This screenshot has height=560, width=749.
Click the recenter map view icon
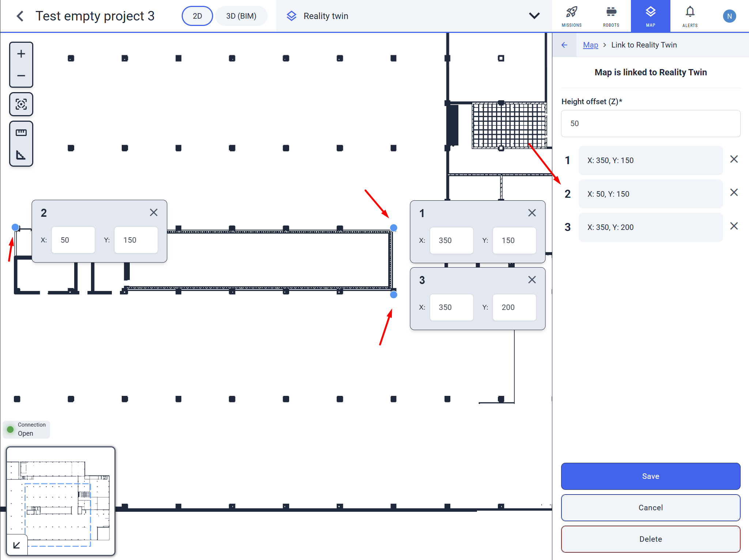click(x=21, y=104)
